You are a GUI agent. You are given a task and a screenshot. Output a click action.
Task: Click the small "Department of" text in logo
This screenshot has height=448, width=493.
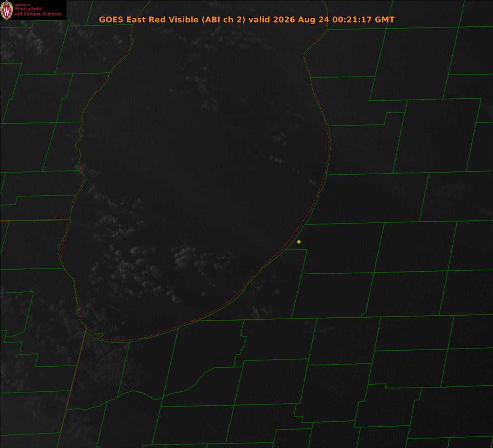[22, 5]
